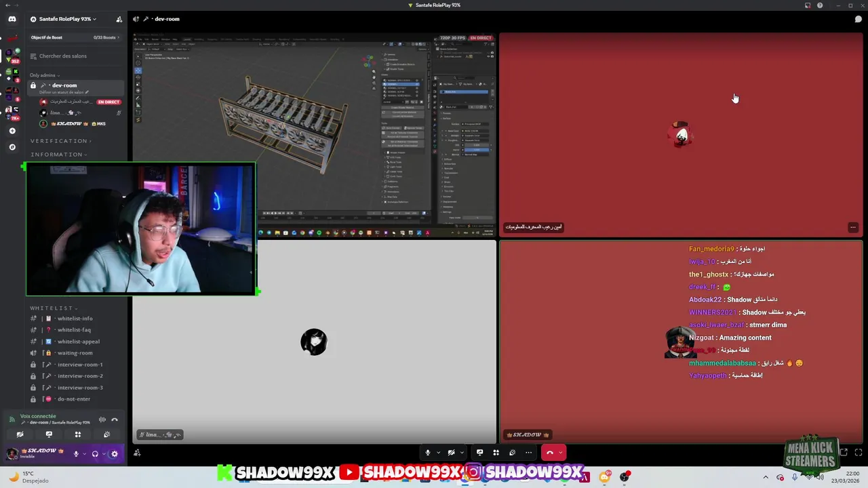Image resolution: width=868 pixels, height=488 pixels.
Task: Open options ellipsis on the red stream tile
Action: pos(853,228)
